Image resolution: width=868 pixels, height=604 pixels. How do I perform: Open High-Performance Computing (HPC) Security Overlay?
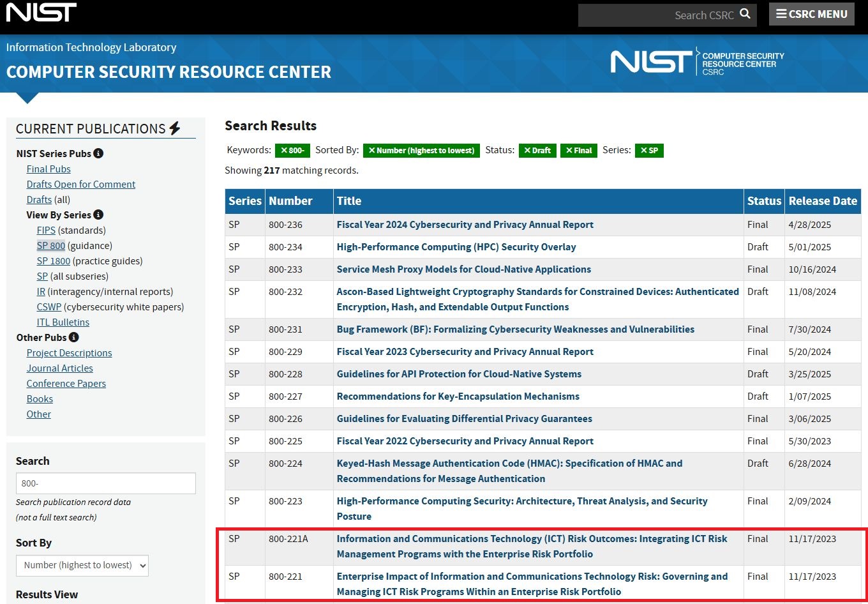pyautogui.click(x=456, y=247)
